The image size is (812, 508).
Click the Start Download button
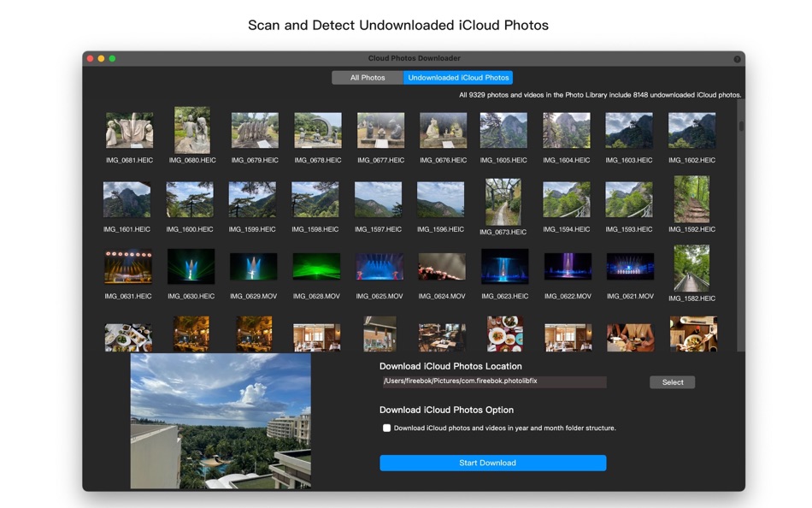click(x=492, y=463)
